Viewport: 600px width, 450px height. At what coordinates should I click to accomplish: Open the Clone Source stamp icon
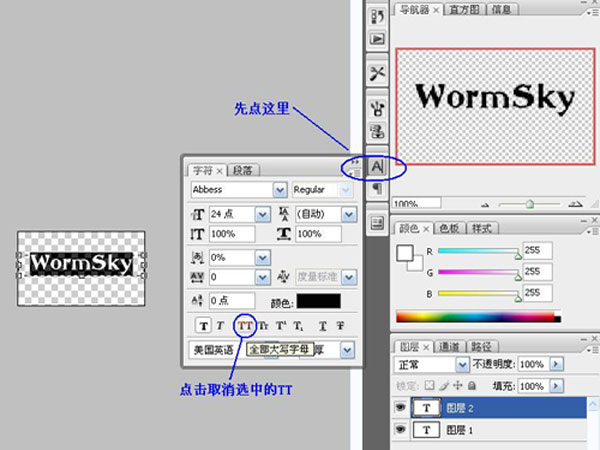pos(377,132)
